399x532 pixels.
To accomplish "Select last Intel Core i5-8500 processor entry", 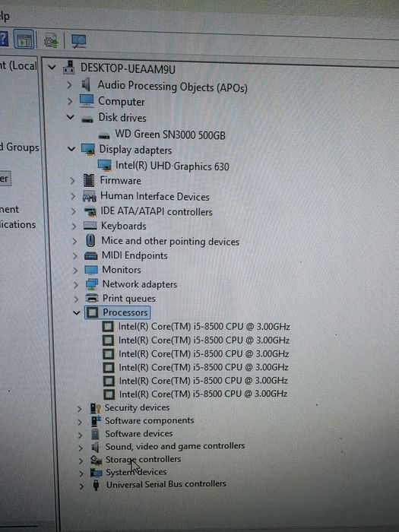I will (x=203, y=394).
